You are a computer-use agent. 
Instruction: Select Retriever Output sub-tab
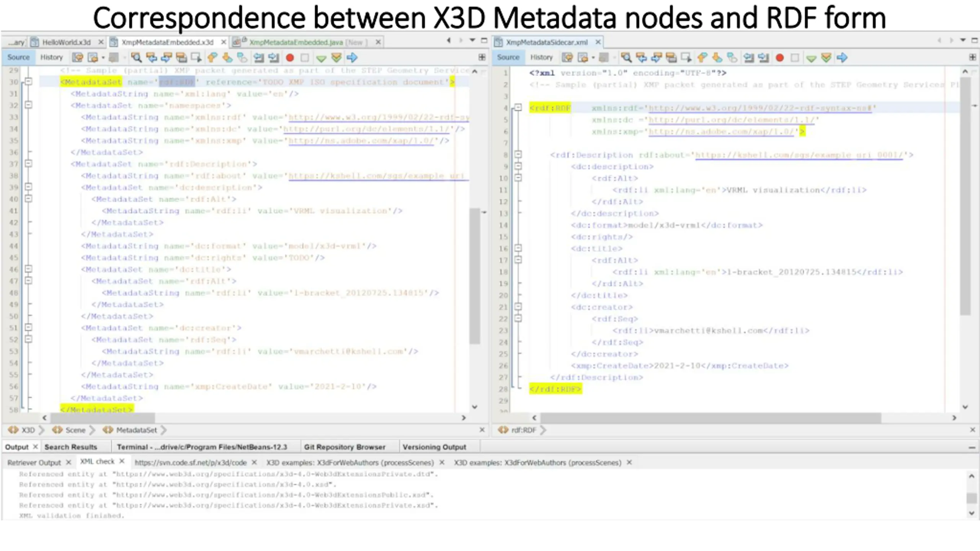tap(34, 463)
